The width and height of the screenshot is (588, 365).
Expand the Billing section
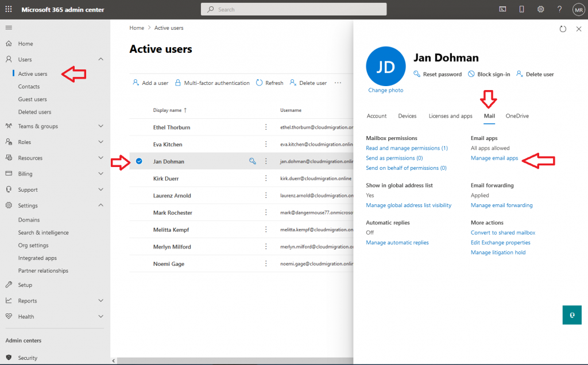[100, 174]
